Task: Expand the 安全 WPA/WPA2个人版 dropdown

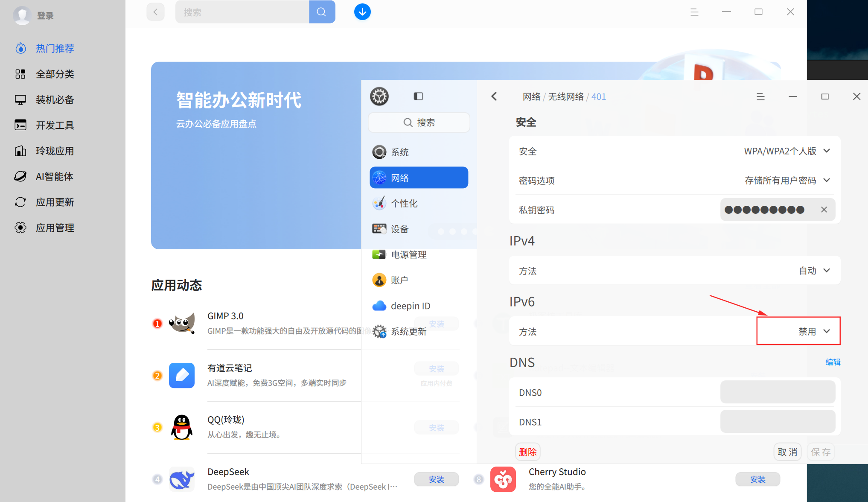Action: (787, 151)
